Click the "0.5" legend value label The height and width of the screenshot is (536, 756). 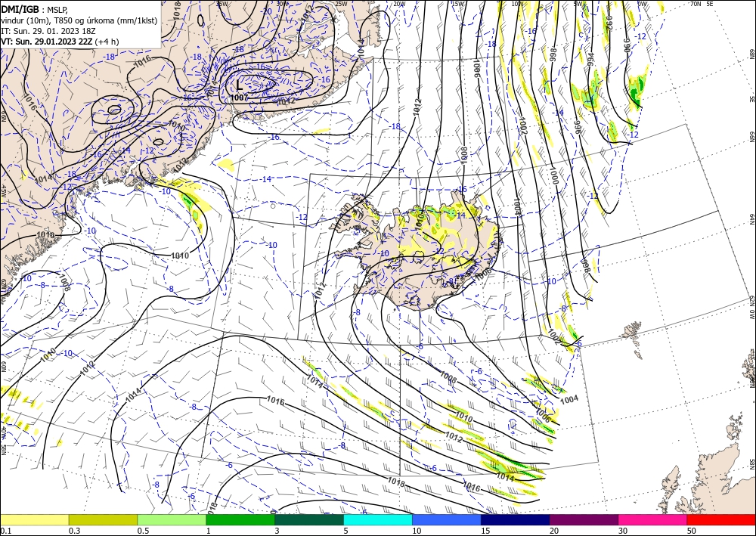143,531
